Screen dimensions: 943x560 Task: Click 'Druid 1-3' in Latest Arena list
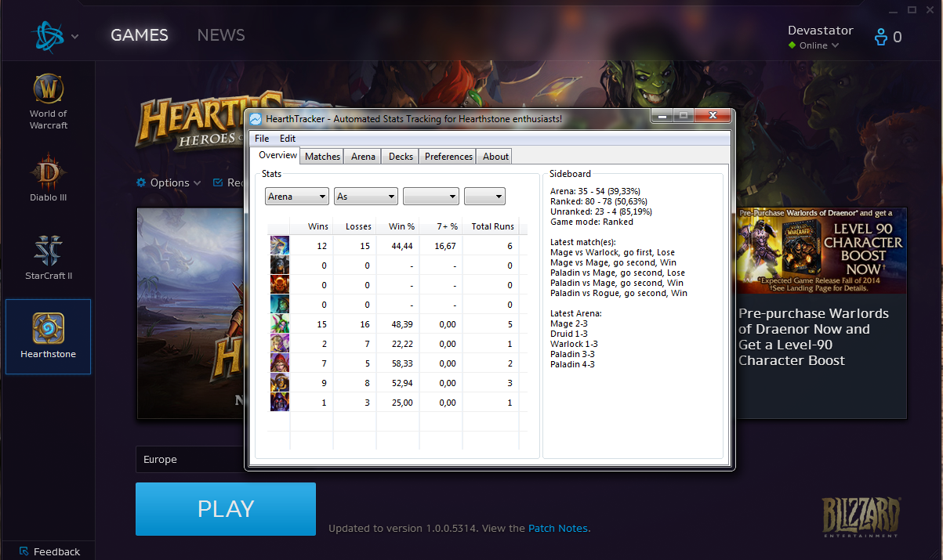(x=569, y=334)
